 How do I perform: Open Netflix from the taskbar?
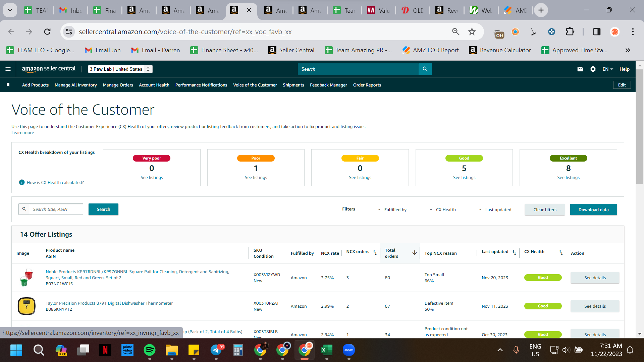point(105,350)
